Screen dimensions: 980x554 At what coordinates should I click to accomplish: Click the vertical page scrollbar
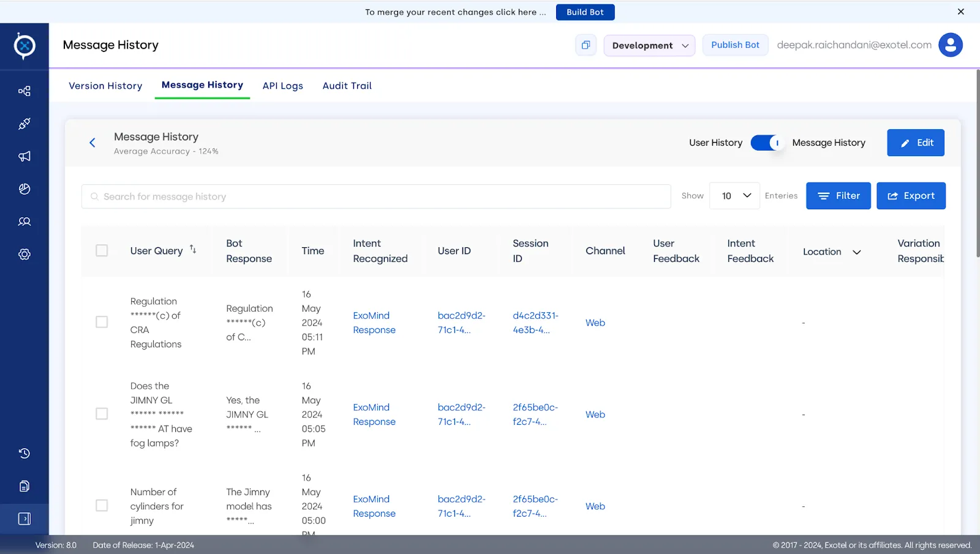978,163
